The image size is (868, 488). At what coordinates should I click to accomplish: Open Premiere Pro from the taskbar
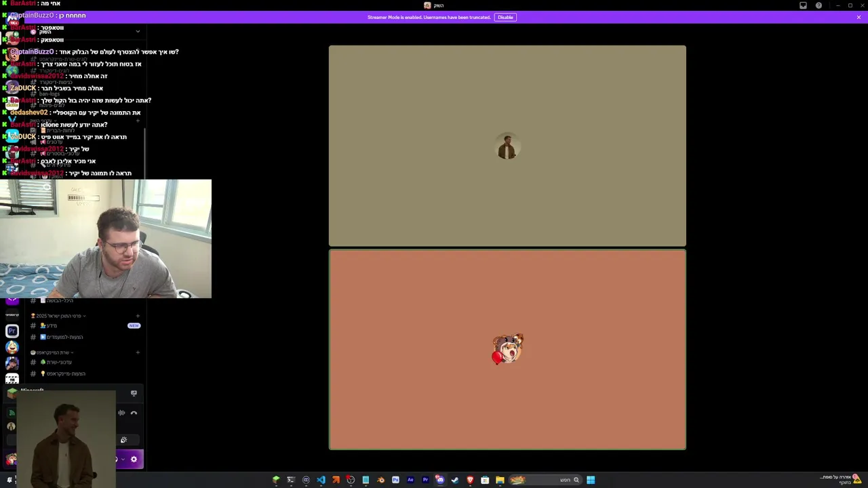click(425, 480)
